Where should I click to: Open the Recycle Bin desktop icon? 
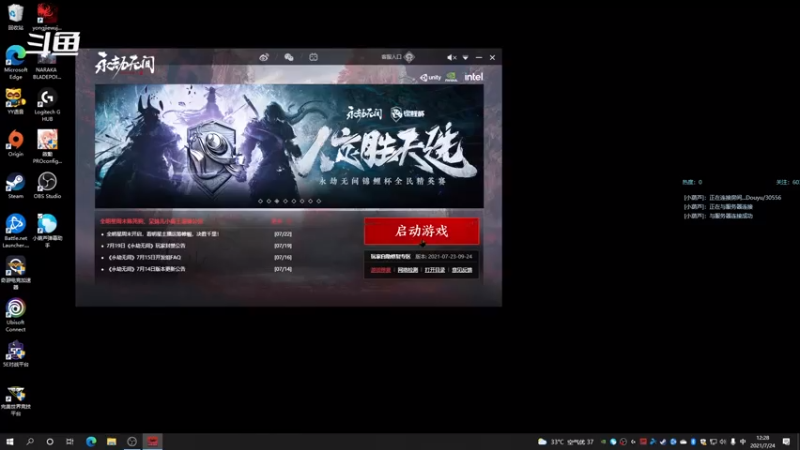[15, 16]
